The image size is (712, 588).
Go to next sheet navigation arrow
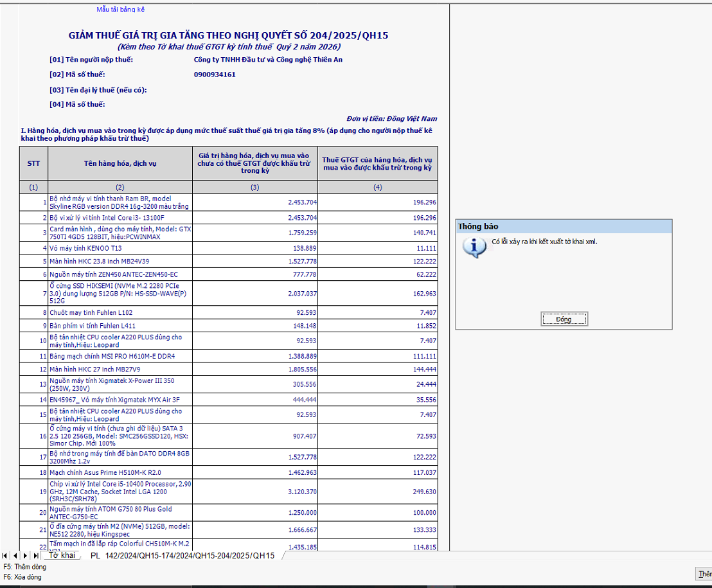tap(25, 556)
